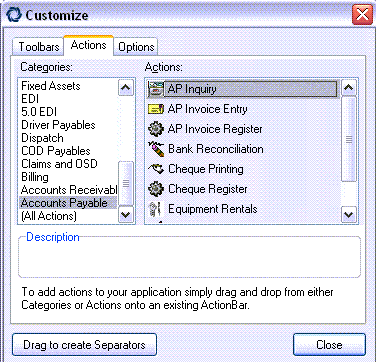This screenshot has width=376, height=362.
Task: Click the Categories list scroll-down arrow
Action: (x=126, y=215)
